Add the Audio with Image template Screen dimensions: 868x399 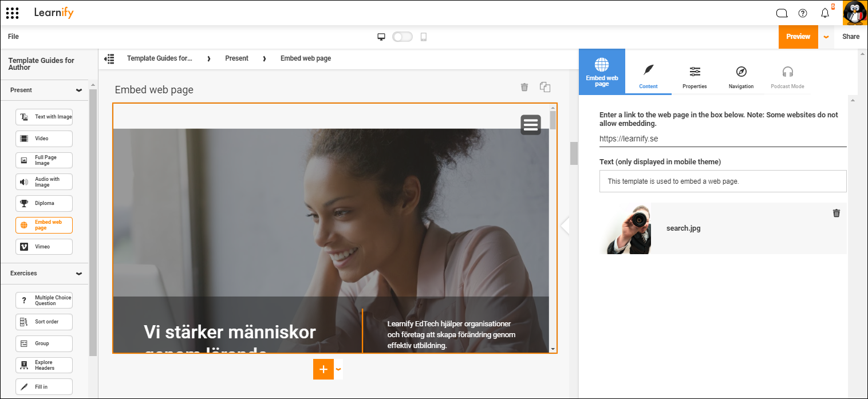tap(44, 182)
